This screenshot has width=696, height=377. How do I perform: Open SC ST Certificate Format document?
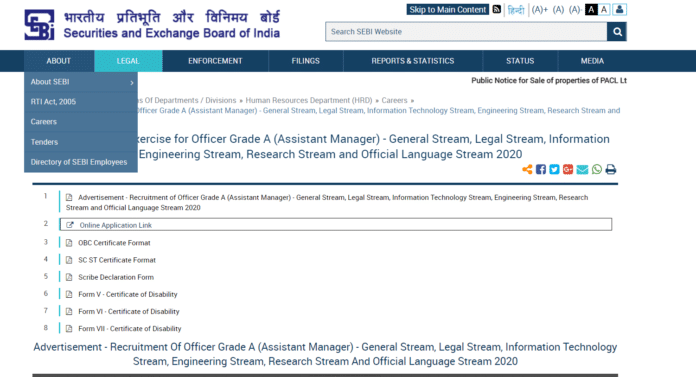coord(117,260)
